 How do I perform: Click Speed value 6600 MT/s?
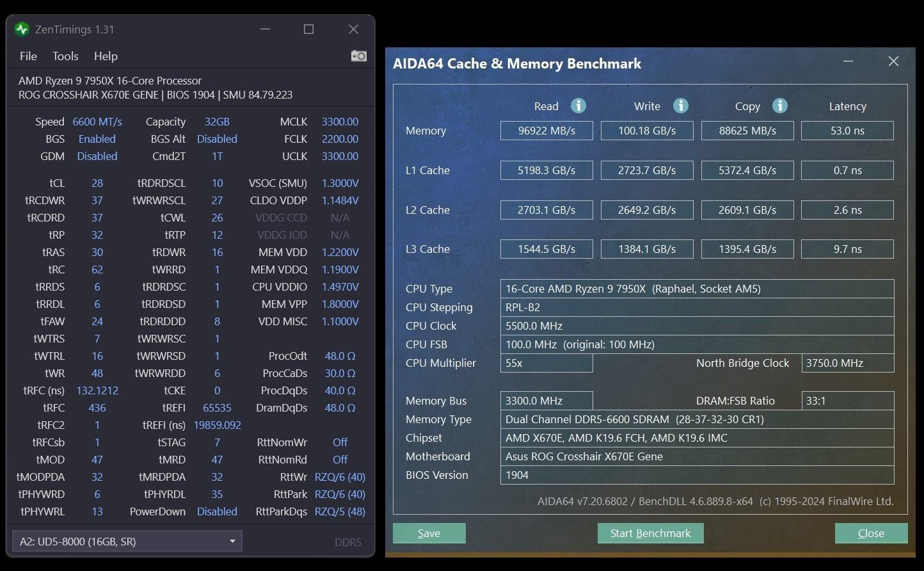tap(97, 122)
